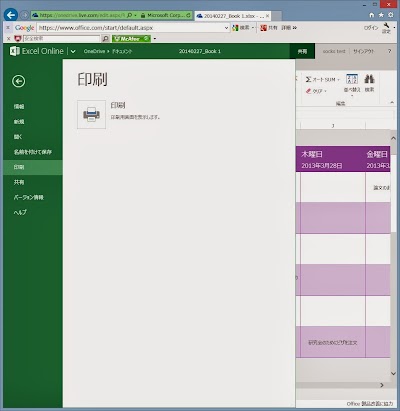Open the Excel Online app switcher chevron
Viewport: 400px width, 411px height.
73,51
